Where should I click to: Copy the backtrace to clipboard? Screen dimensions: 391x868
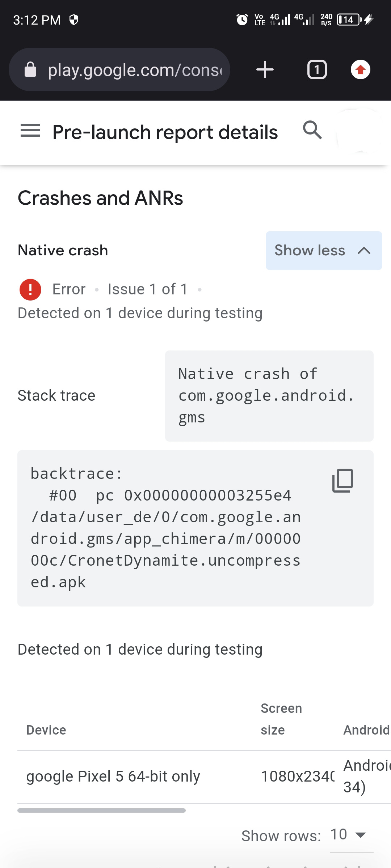[x=342, y=481]
